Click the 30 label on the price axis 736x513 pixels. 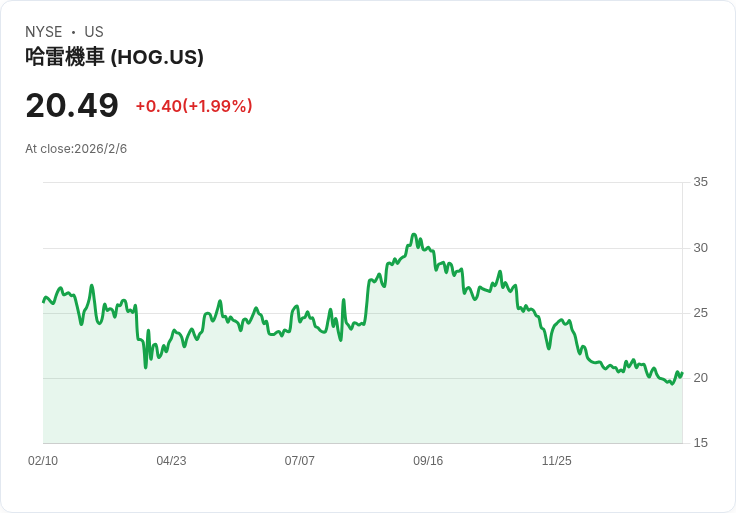(701, 248)
